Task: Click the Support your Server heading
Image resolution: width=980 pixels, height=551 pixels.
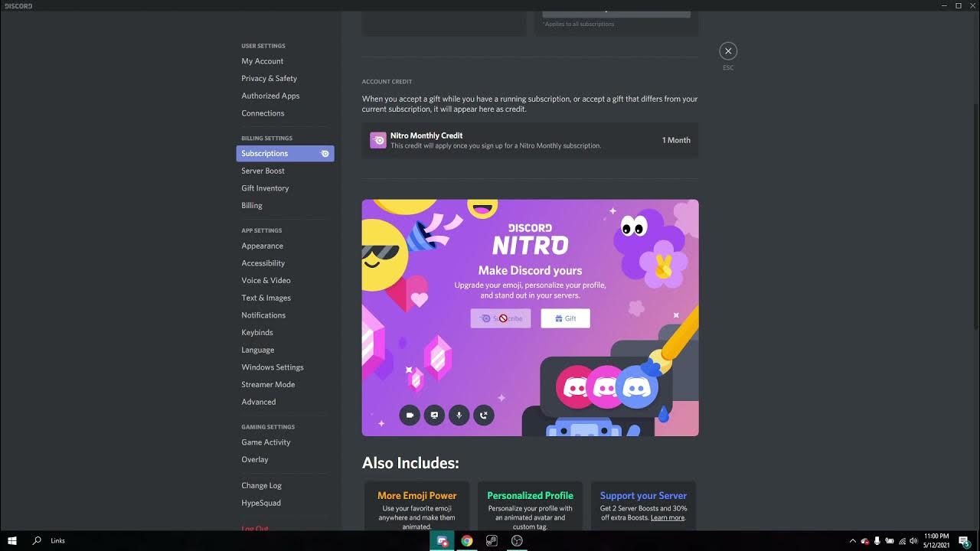Action: point(643,495)
